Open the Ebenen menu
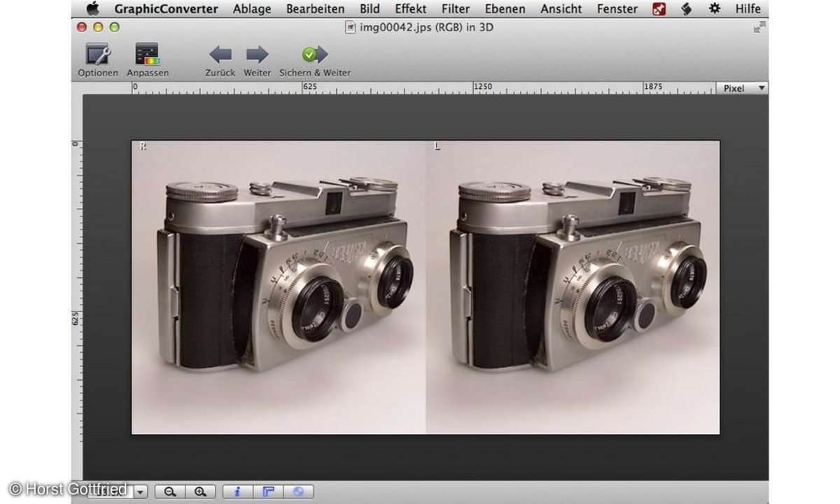This screenshot has height=504, width=840. click(x=505, y=9)
